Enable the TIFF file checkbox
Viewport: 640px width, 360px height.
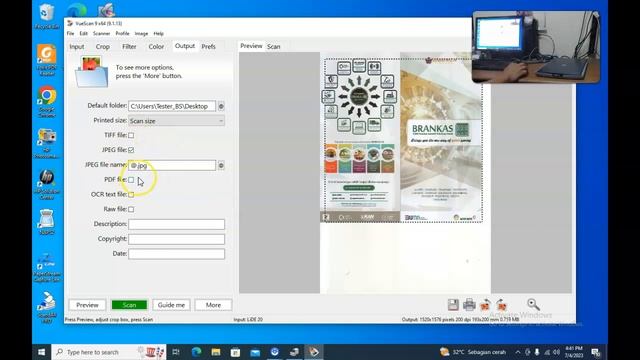click(x=131, y=135)
